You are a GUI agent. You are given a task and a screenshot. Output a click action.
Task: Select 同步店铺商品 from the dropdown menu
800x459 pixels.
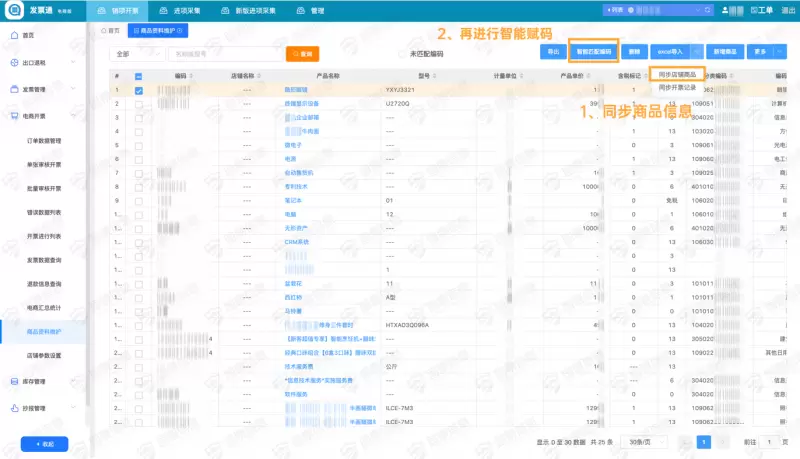click(677, 75)
